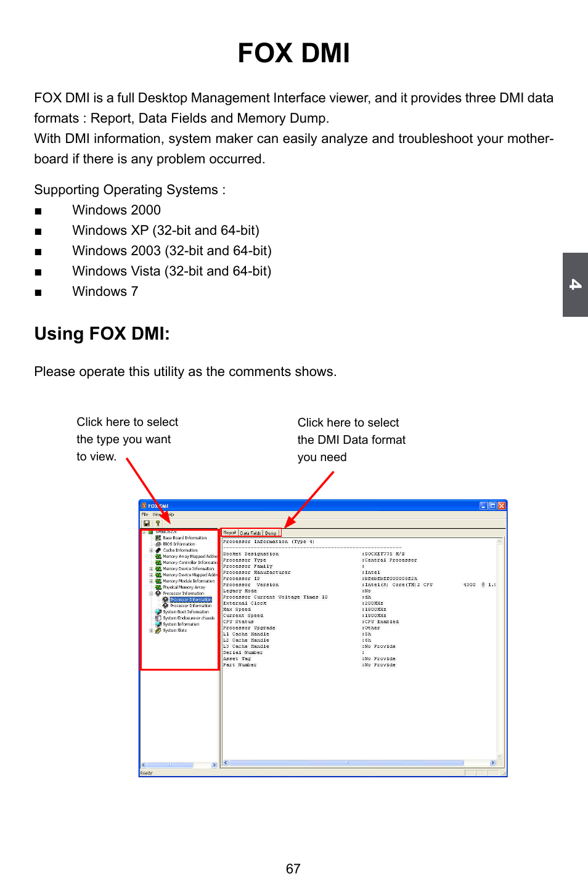Image resolution: width=588 pixels, height=895 pixels.
Task: Close the FOX DMI window
Action: coord(502,505)
